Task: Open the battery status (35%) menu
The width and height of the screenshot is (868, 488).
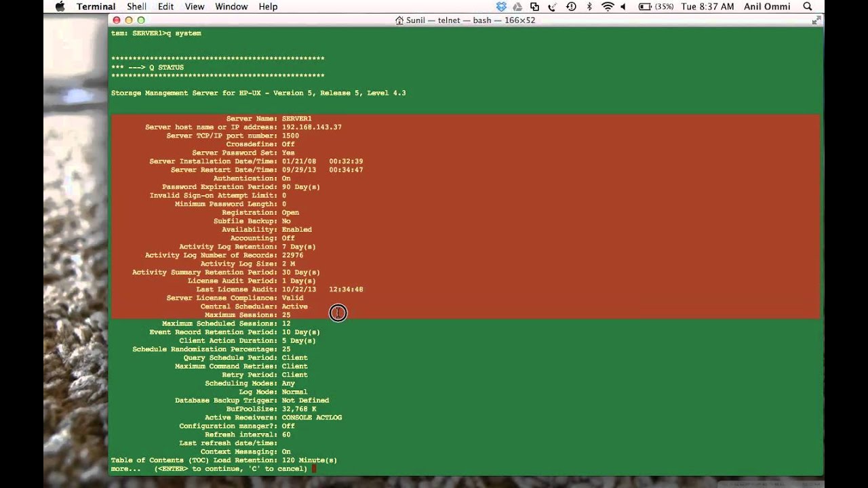Action: (655, 7)
